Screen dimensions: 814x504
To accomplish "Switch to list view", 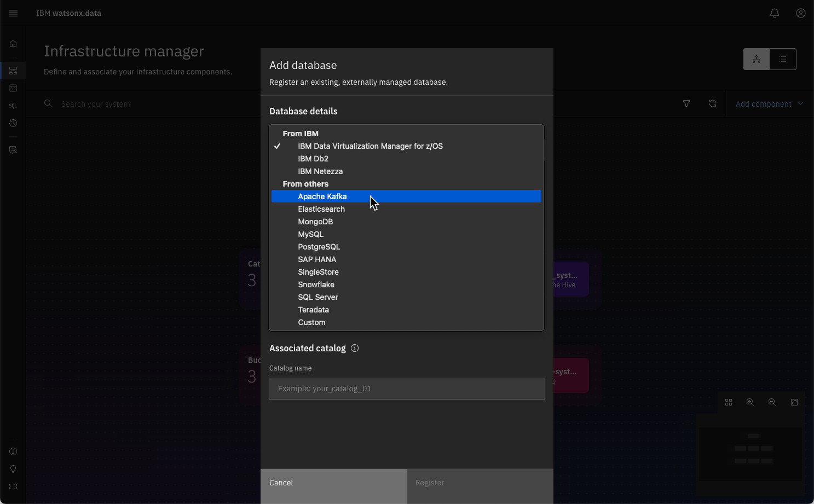I will point(783,59).
